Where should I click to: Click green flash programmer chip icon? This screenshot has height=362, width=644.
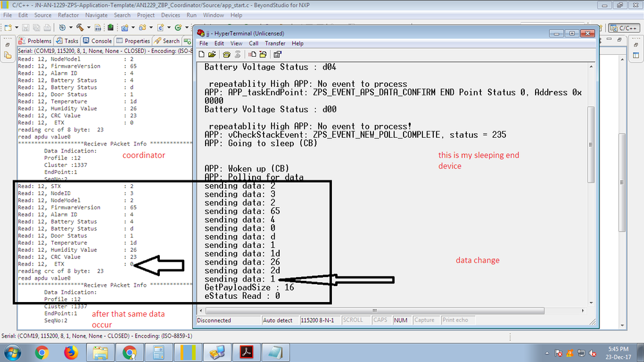(x=110, y=28)
